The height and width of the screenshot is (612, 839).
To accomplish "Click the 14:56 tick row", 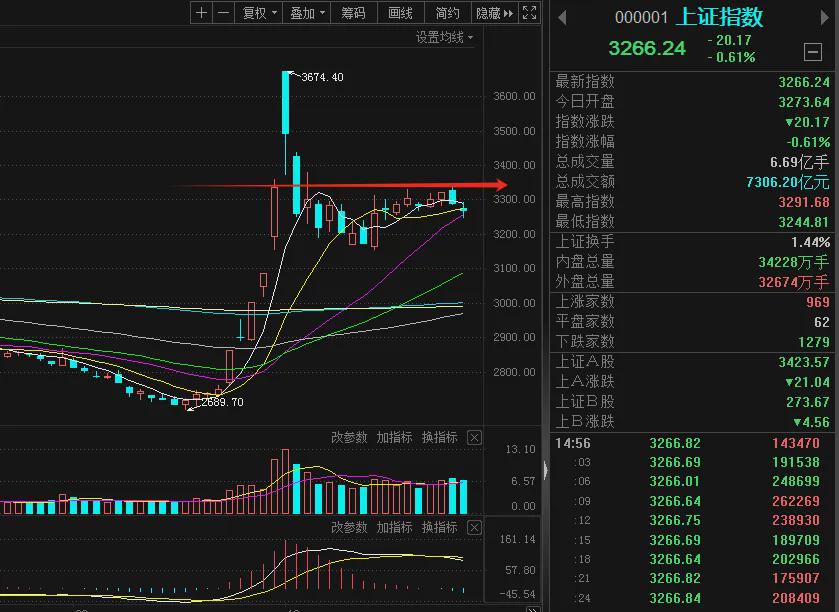I will tap(694, 443).
